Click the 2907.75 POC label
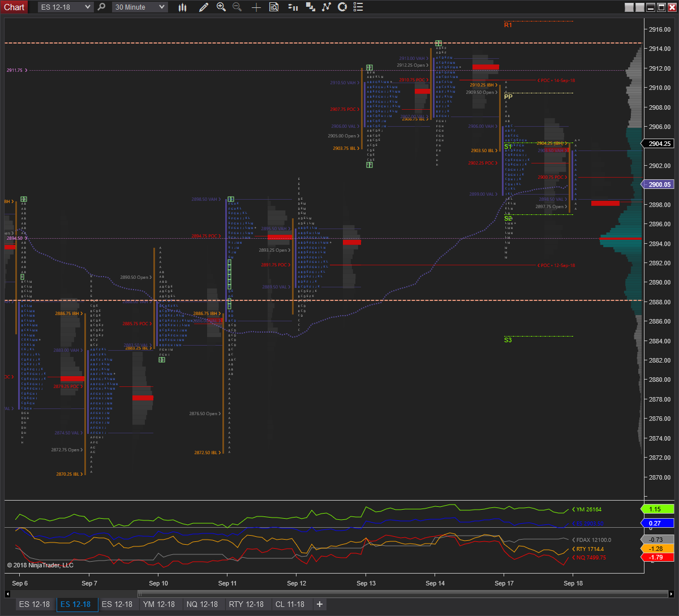Image resolution: width=679 pixels, height=616 pixels. pos(345,109)
